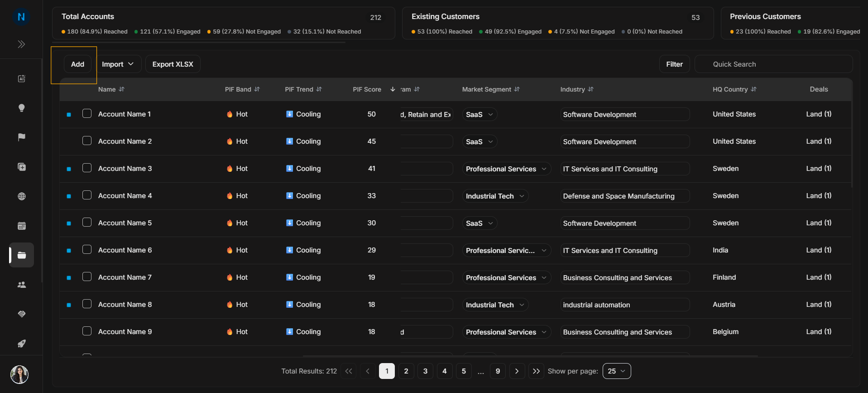The width and height of the screenshot is (868, 393).
Task: Click the N app logo
Action: 21,17
